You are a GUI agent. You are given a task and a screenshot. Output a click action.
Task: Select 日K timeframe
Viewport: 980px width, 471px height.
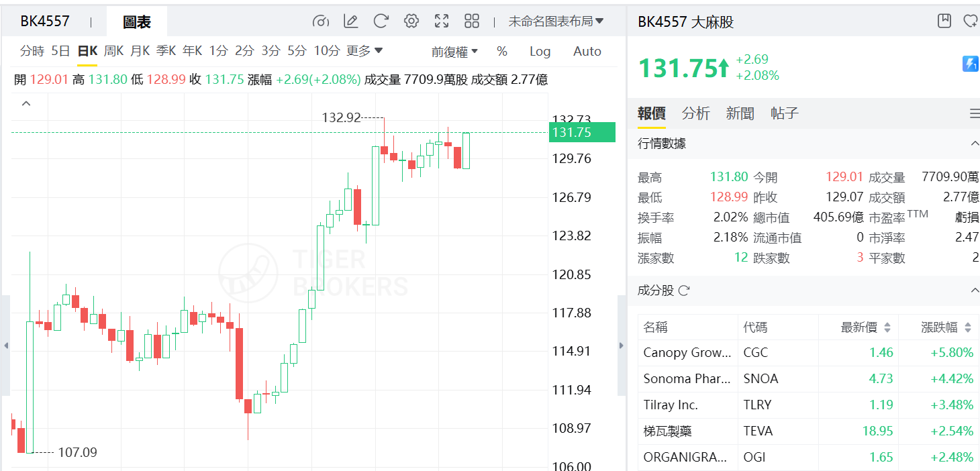[x=87, y=51]
